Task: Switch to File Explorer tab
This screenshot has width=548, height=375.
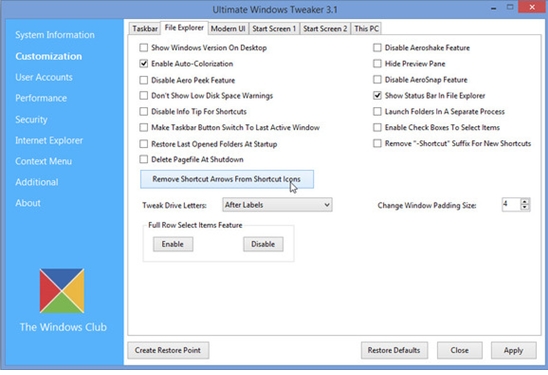Action: 184,28
